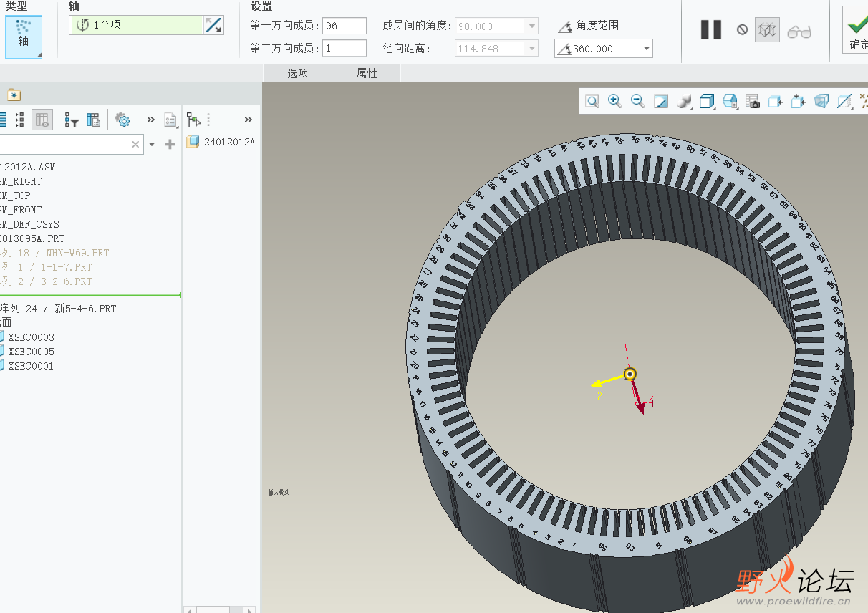The width and height of the screenshot is (868, 613).
Task: Open model tree settings gear
Action: coord(122,120)
